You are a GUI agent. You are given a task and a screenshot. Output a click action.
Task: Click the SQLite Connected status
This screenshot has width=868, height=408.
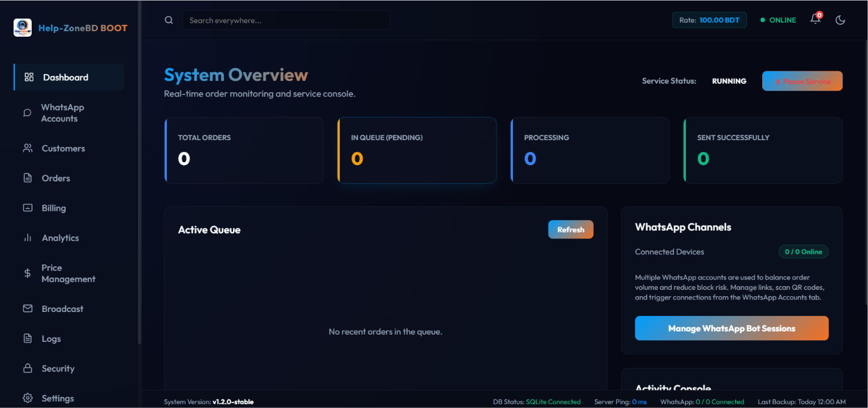tap(553, 402)
